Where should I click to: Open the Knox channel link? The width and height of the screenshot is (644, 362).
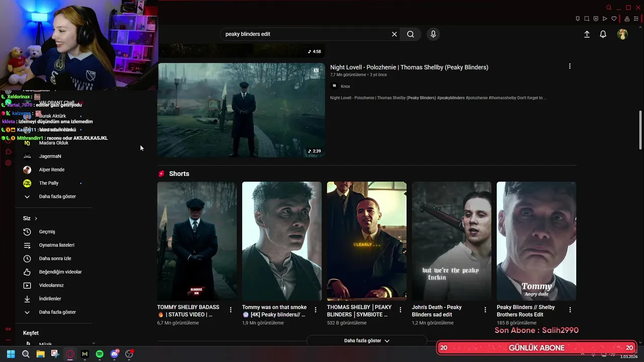click(345, 86)
